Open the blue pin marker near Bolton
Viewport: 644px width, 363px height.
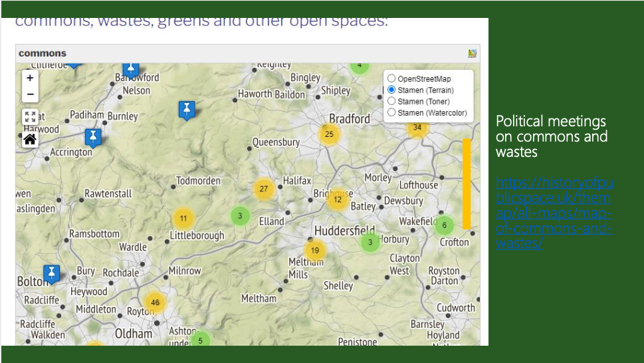(x=51, y=273)
